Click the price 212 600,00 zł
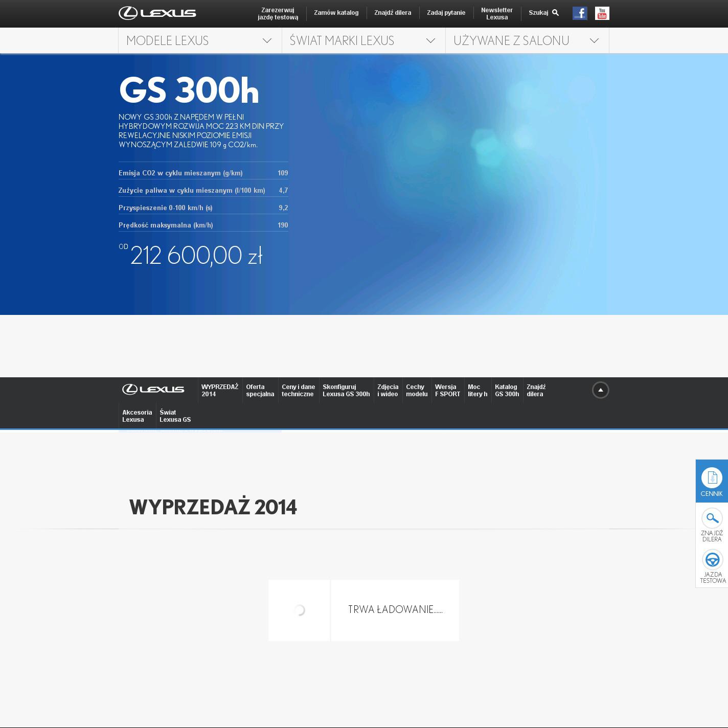728x728 pixels. (196, 256)
